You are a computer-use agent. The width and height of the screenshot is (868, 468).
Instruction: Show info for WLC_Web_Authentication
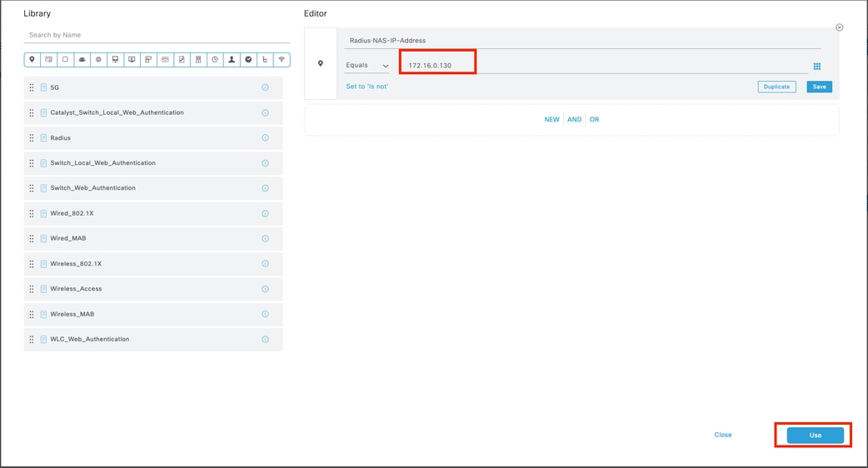pyautogui.click(x=265, y=339)
